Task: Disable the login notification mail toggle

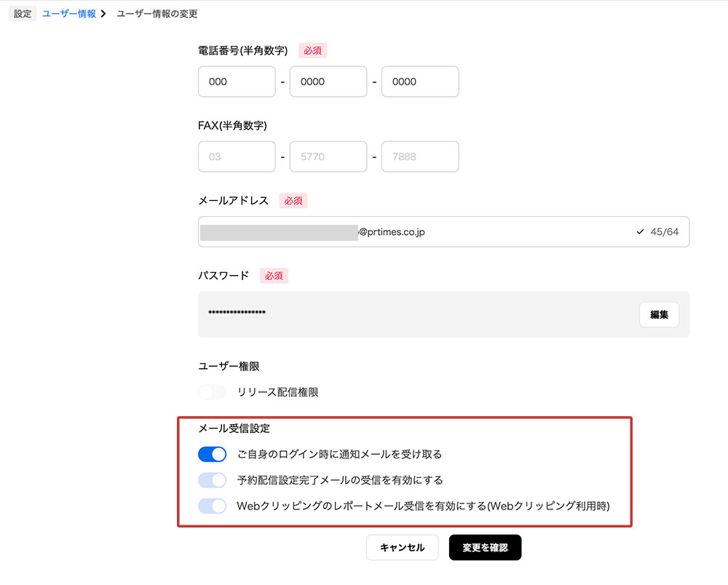Action: [x=212, y=455]
